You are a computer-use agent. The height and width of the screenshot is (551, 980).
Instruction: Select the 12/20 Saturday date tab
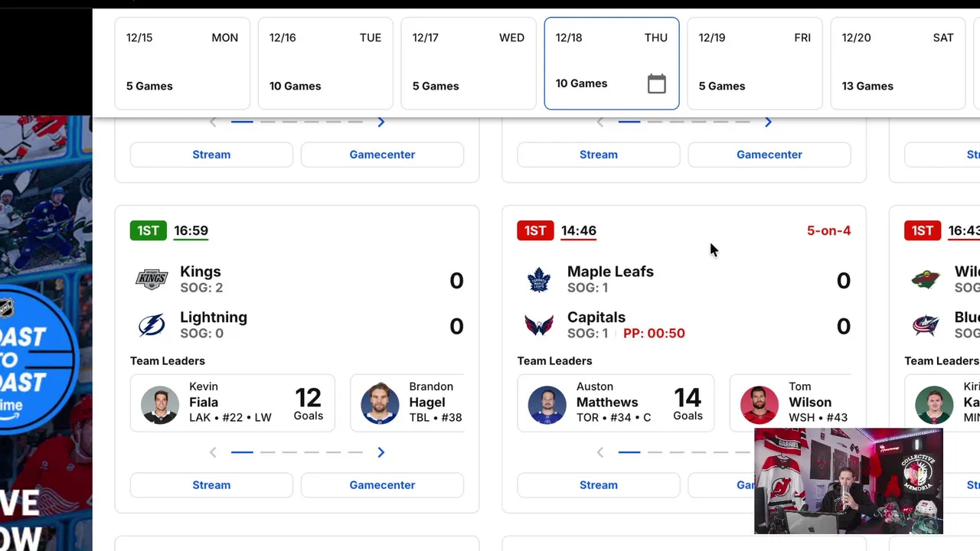[897, 63]
